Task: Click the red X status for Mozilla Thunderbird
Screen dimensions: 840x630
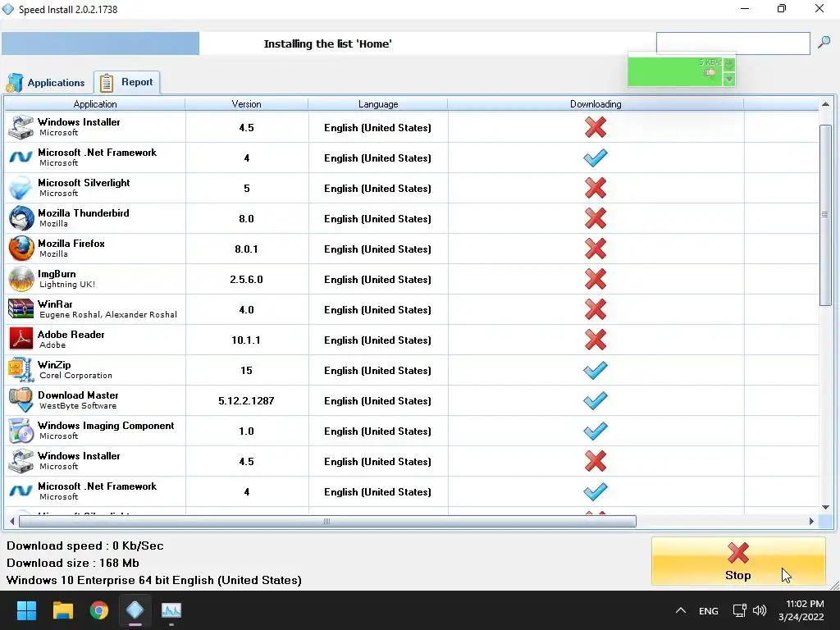Action: coord(596,218)
